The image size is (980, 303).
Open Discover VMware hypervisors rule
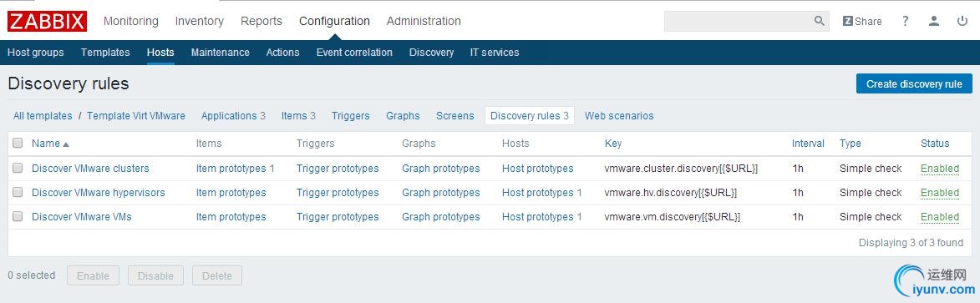click(98, 193)
